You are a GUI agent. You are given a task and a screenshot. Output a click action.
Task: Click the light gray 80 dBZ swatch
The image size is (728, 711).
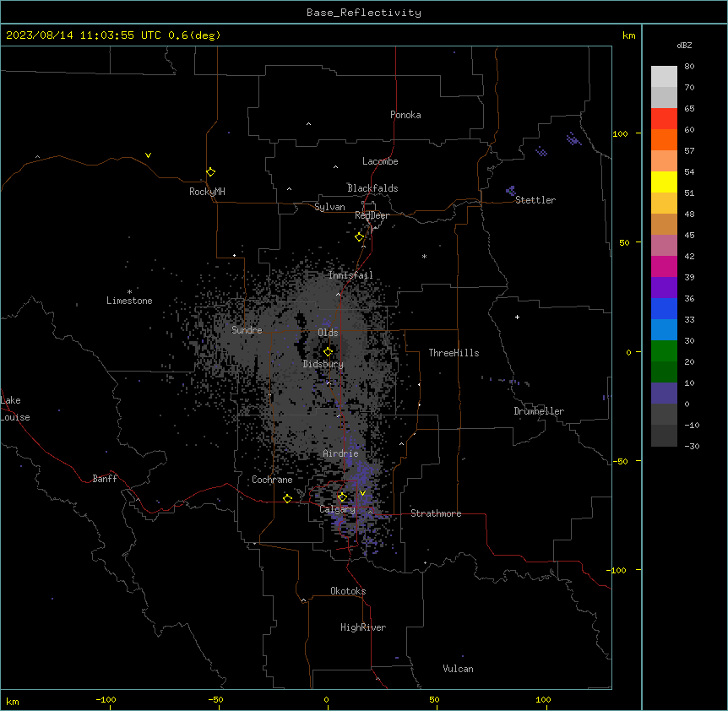(664, 76)
